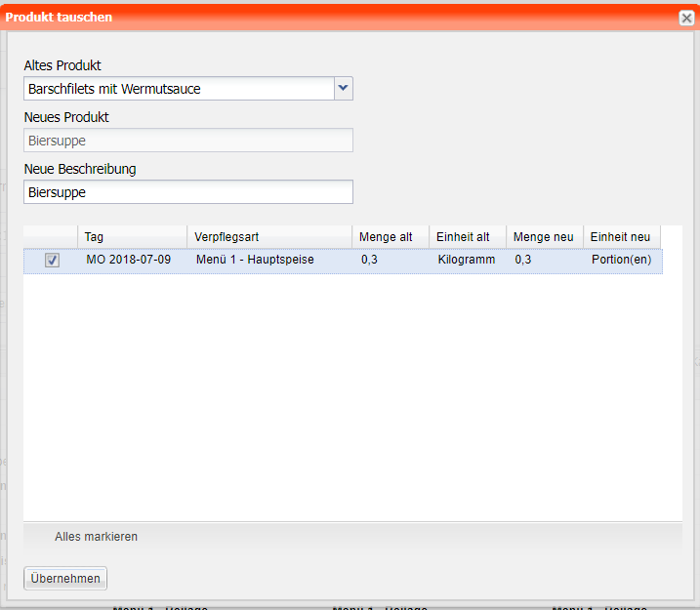This screenshot has height=610, width=700.
Task: Sort by the Verpflegsart column header
Action: point(268,237)
